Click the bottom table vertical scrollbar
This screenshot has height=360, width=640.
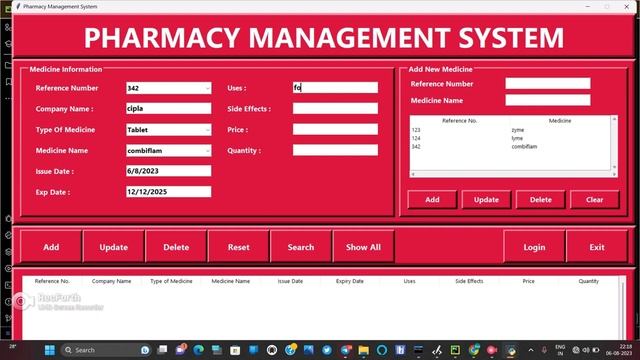coord(622,308)
